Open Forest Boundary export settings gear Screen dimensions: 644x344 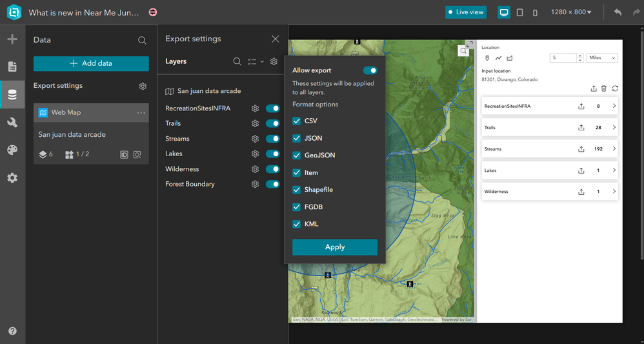(x=255, y=184)
